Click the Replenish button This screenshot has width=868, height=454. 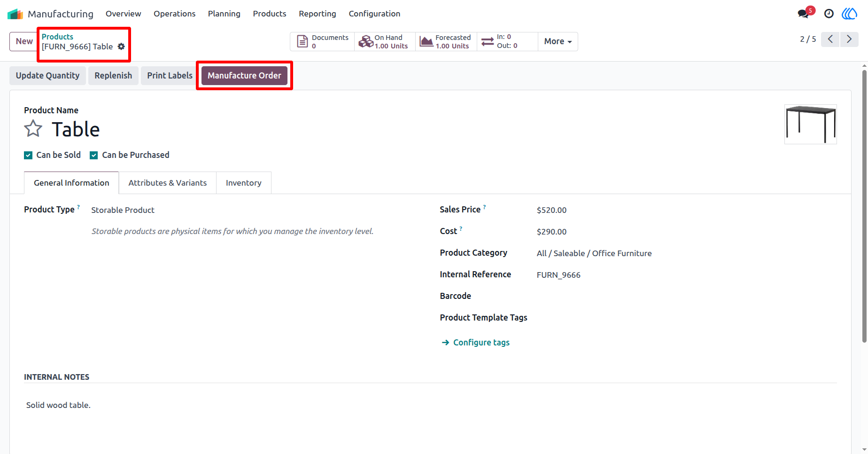(113, 76)
